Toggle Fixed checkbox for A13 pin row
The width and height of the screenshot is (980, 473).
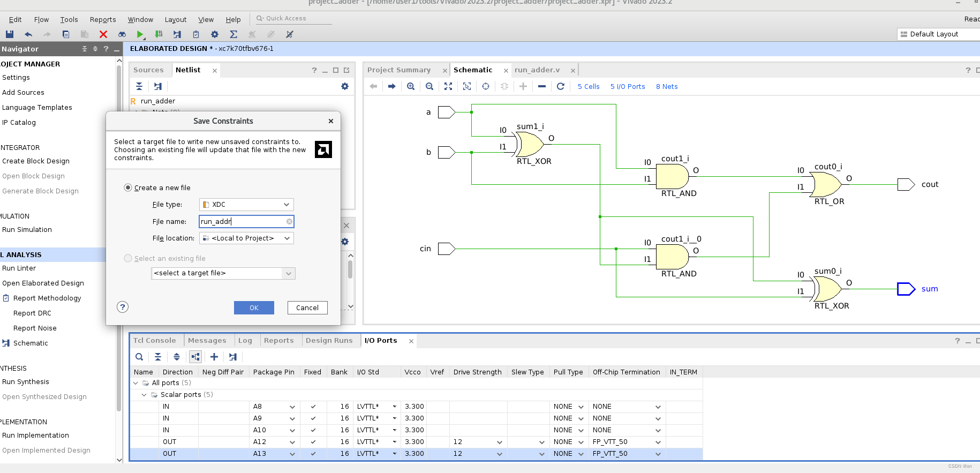(313, 454)
